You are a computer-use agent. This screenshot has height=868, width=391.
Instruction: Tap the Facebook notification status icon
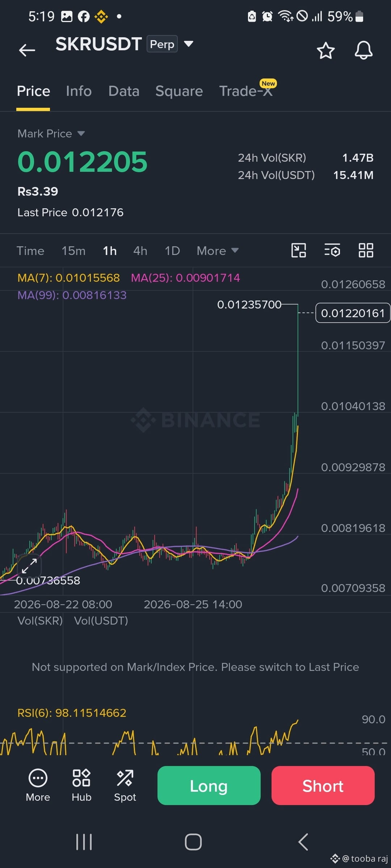[84, 16]
